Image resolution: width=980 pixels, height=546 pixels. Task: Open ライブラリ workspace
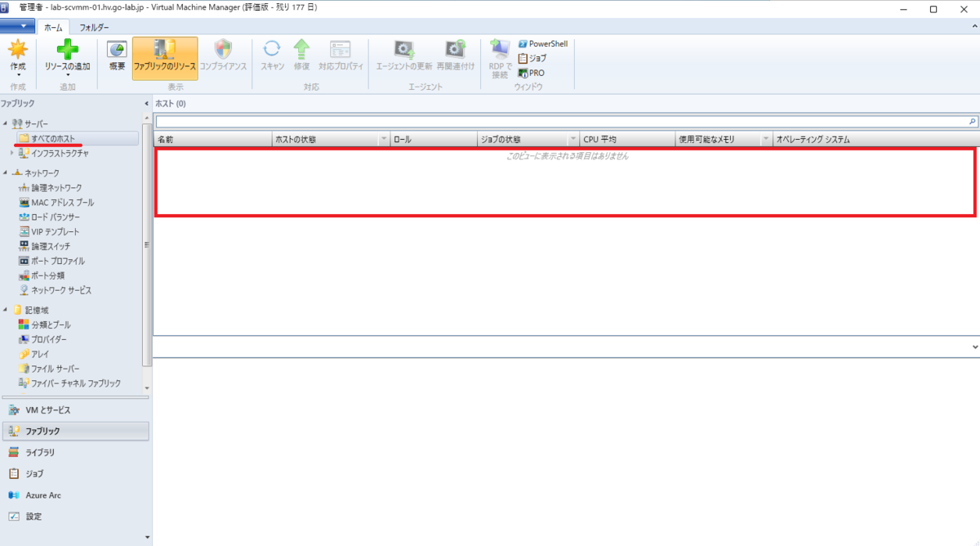(76, 452)
